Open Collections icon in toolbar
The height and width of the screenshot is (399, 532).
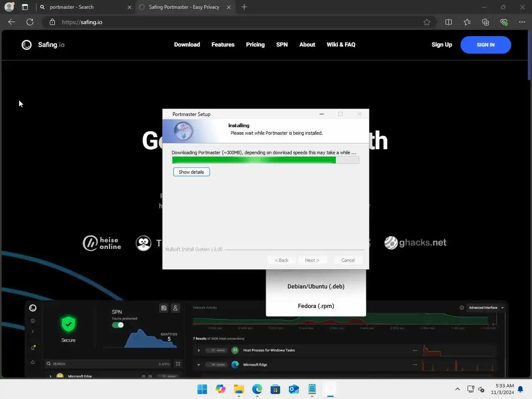click(485, 22)
